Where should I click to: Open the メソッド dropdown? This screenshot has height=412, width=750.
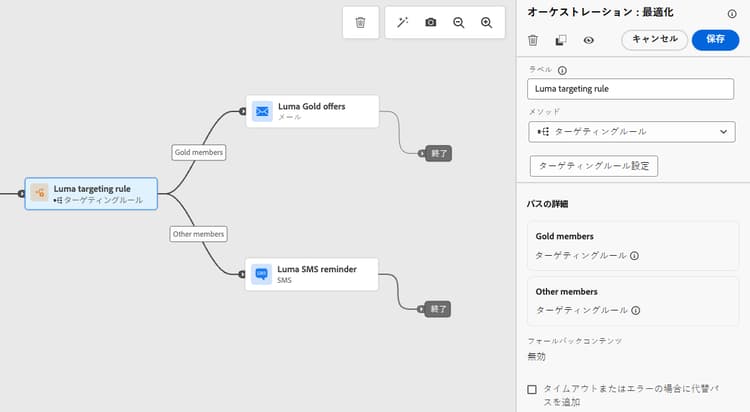click(631, 132)
